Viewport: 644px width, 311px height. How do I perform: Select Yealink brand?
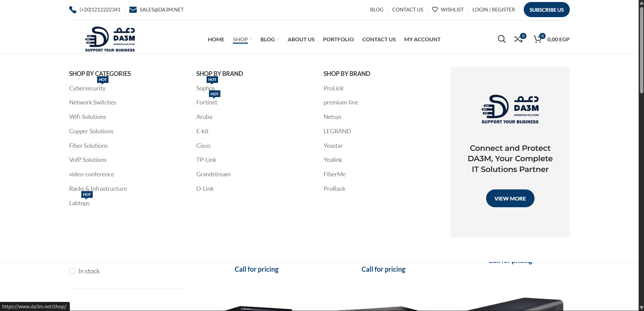(x=333, y=160)
